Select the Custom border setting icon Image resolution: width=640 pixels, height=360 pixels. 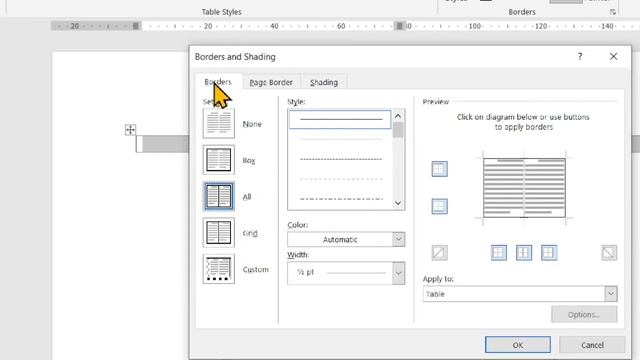coord(218,269)
